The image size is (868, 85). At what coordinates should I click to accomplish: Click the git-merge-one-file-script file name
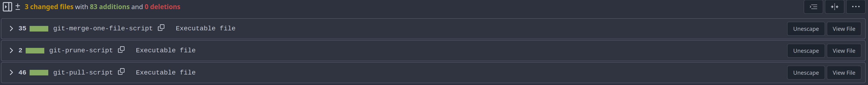tap(103, 28)
